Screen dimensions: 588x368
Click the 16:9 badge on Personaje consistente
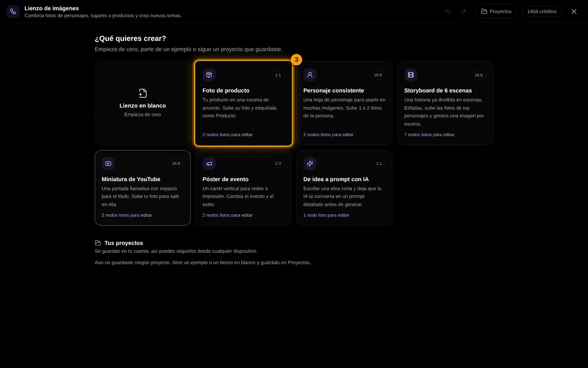tap(378, 75)
